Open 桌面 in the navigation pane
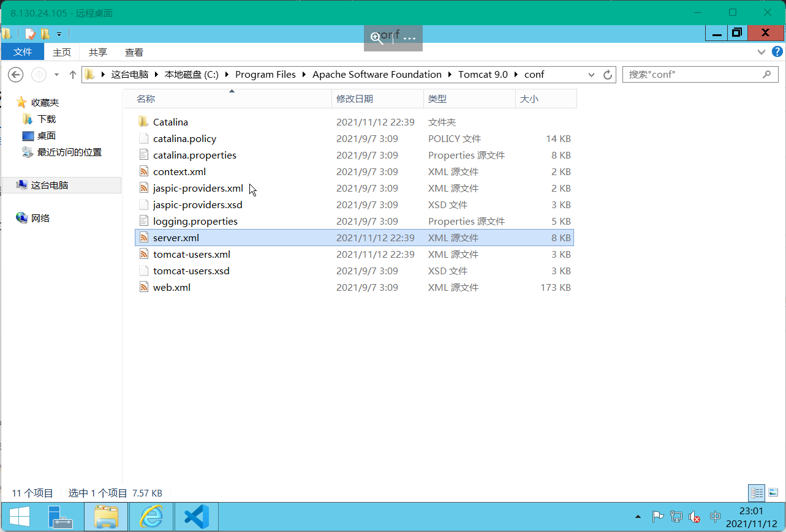 47,135
